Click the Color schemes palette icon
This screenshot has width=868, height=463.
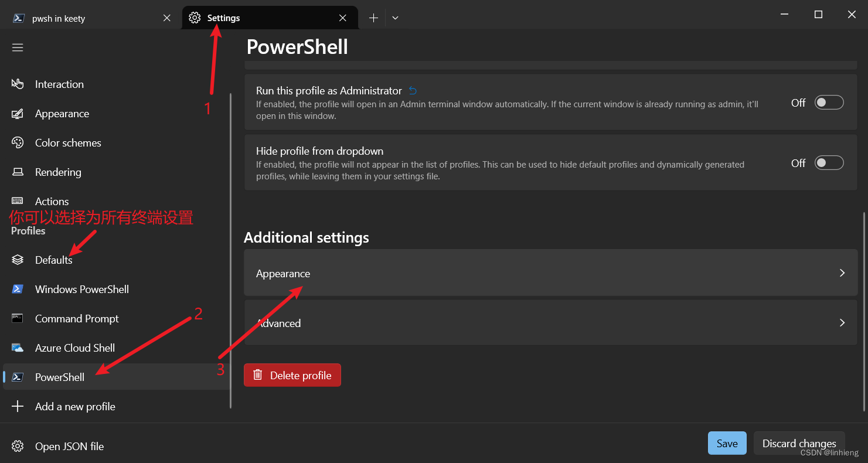(x=18, y=142)
